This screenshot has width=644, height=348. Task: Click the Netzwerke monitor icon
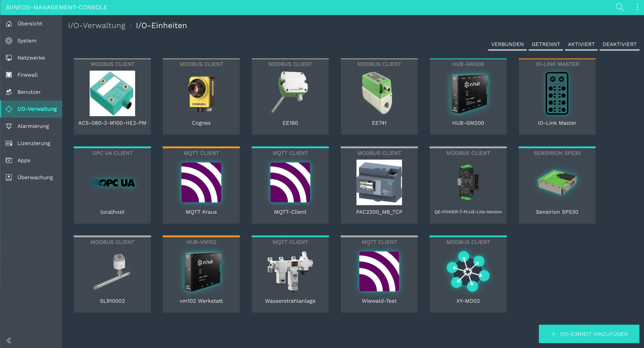9,58
